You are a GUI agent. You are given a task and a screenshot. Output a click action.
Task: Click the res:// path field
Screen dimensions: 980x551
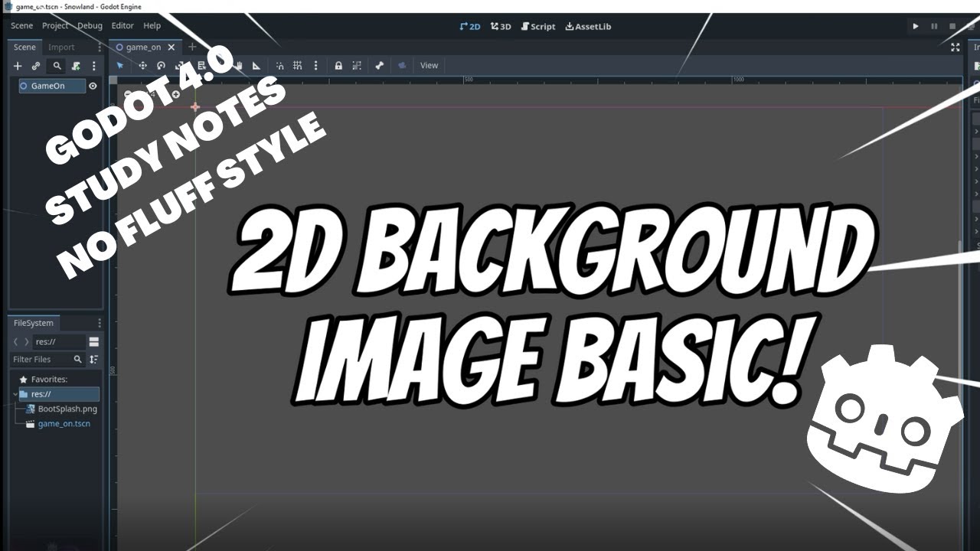click(59, 342)
